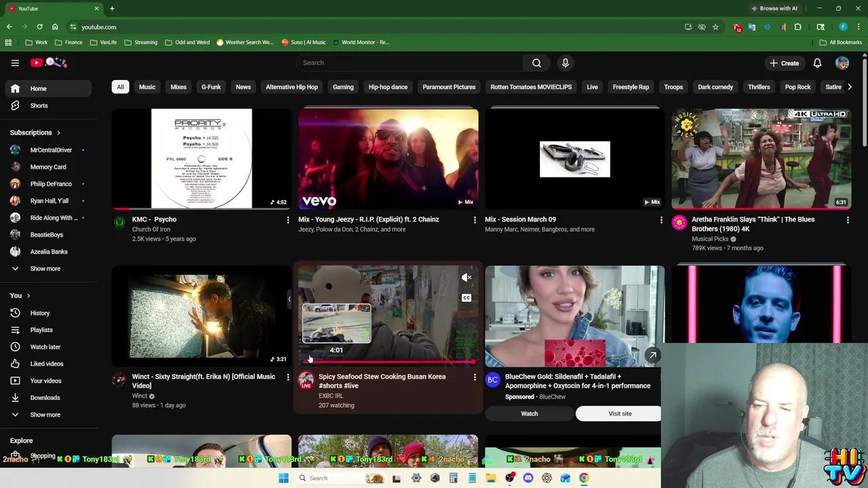Open options for Session March 09 mix
This screenshot has height=488, width=868.
click(661, 220)
